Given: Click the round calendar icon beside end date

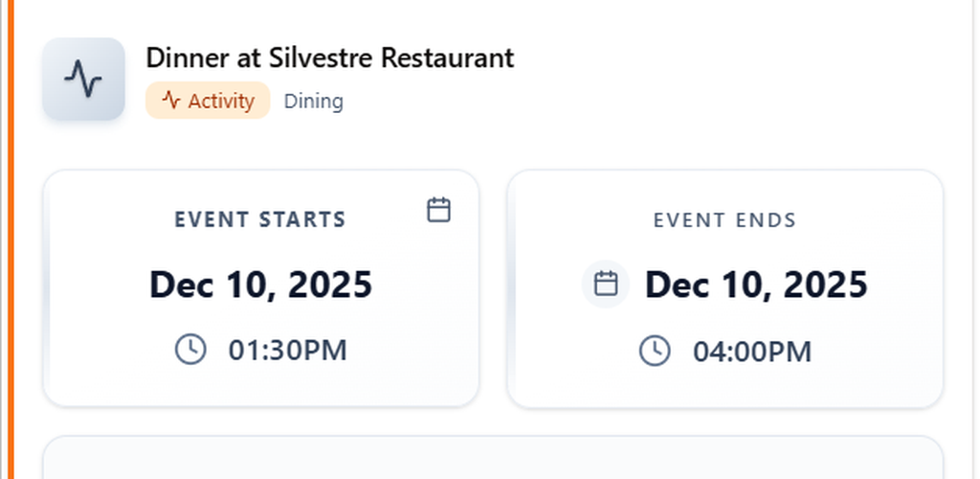Looking at the screenshot, I should 606,284.
